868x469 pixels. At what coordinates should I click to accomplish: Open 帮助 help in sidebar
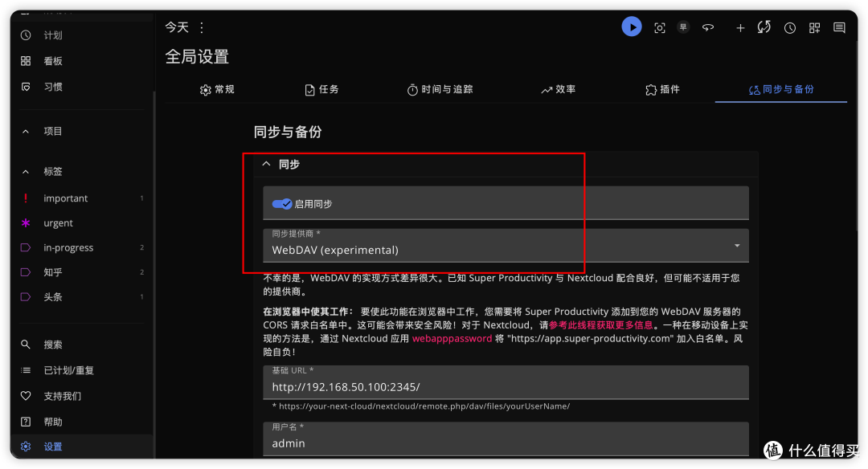pos(82,422)
